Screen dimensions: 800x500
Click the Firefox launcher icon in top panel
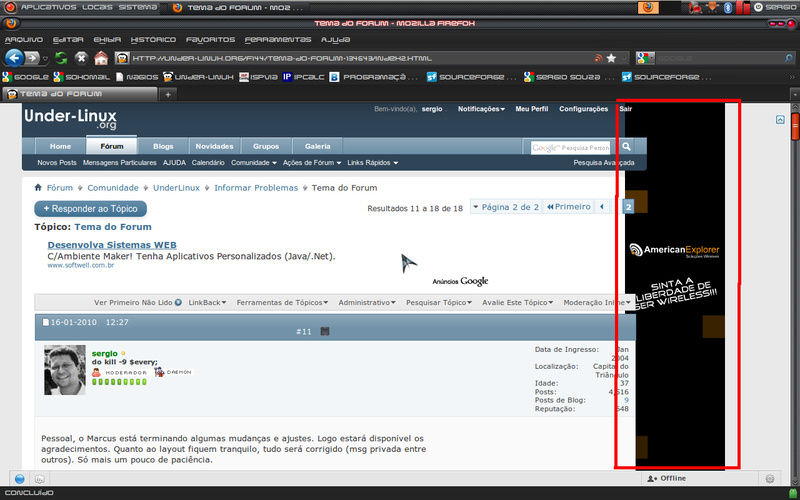coord(648,7)
